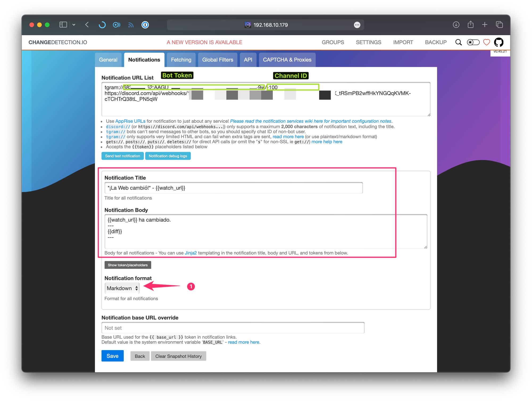Open the Jinja2 templating link

point(191,253)
